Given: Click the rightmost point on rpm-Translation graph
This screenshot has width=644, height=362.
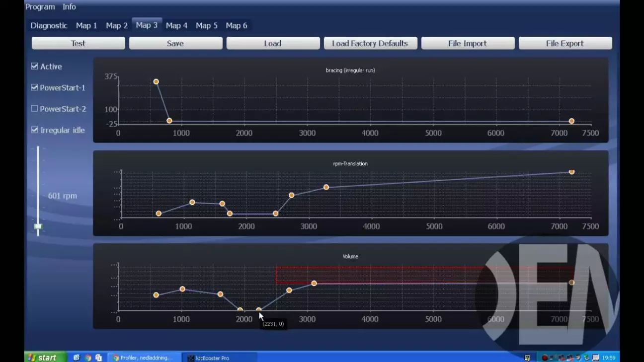Looking at the screenshot, I should (x=571, y=172).
